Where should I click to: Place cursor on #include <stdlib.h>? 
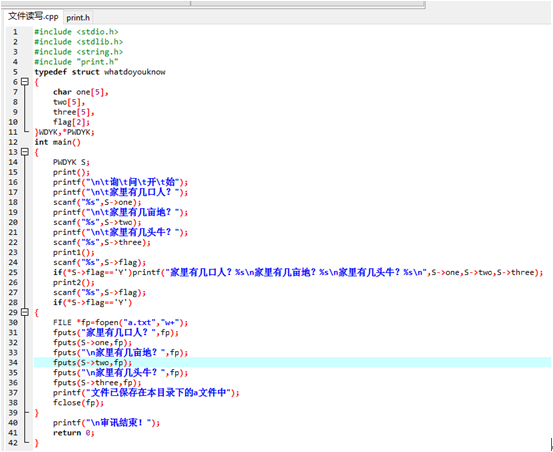[x=79, y=42]
